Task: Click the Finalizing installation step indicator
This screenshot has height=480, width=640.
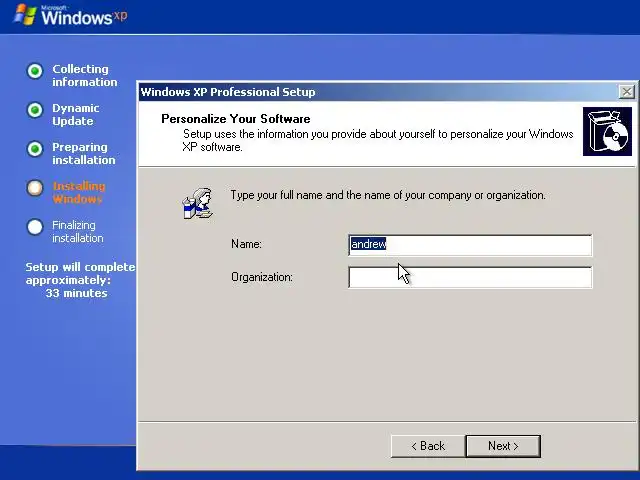Action: pos(35,227)
